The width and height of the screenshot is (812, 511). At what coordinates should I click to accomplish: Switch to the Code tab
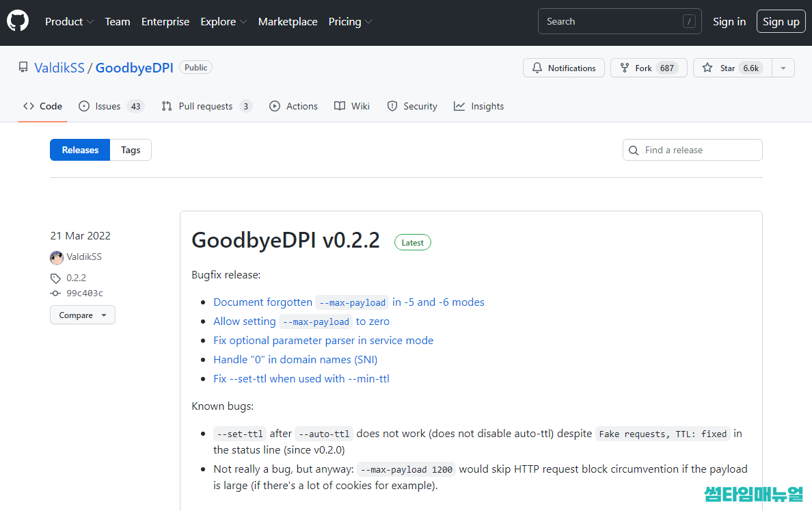pos(42,106)
